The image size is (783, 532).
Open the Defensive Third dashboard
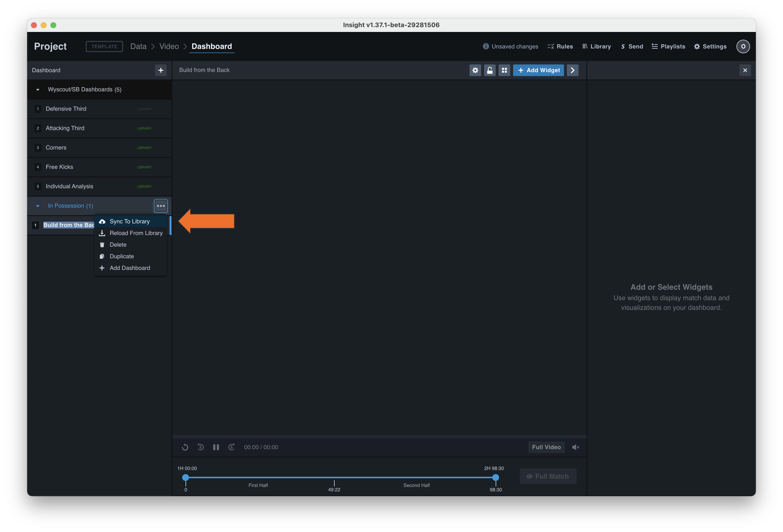99,109
